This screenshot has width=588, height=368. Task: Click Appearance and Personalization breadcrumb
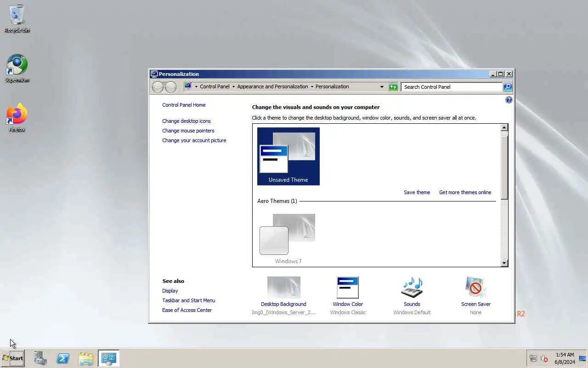(x=272, y=86)
